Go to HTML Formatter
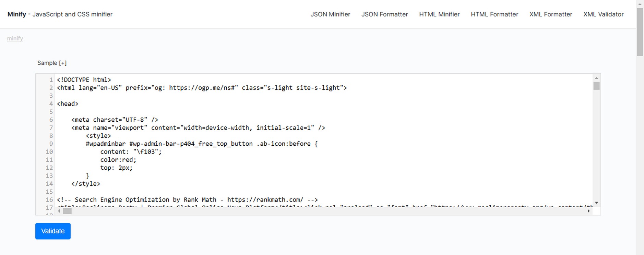Screen dimensions: 644x255 [x=494, y=14]
